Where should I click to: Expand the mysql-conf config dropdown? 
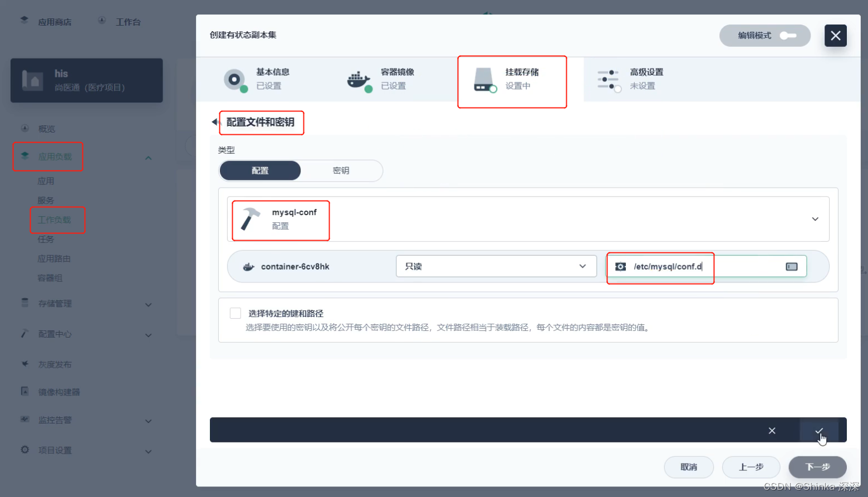click(815, 219)
